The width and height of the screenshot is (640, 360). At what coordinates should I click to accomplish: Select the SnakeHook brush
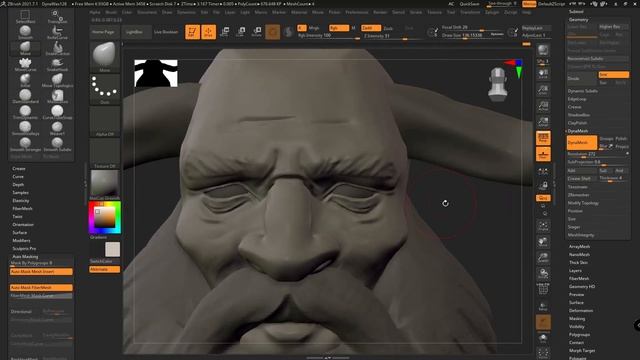(x=57, y=64)
